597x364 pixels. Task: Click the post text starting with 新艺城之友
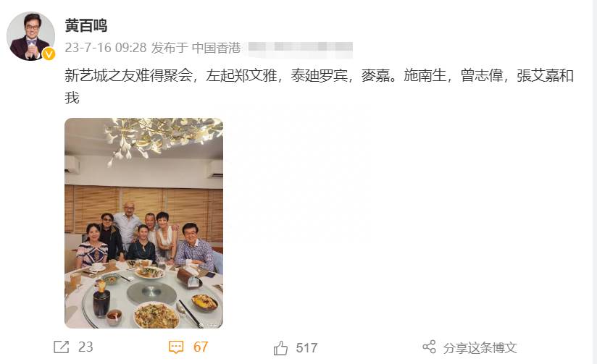click(319, 87)
